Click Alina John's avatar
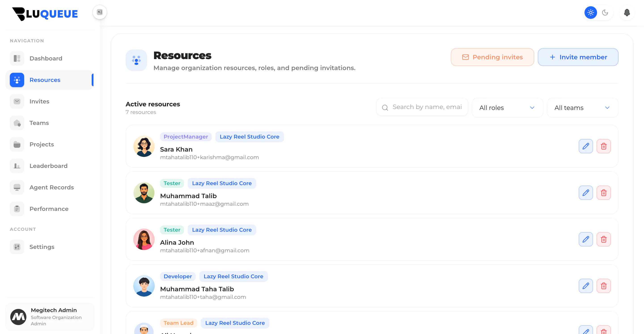This screenshot has height=334, width=644. click(144, 239)
